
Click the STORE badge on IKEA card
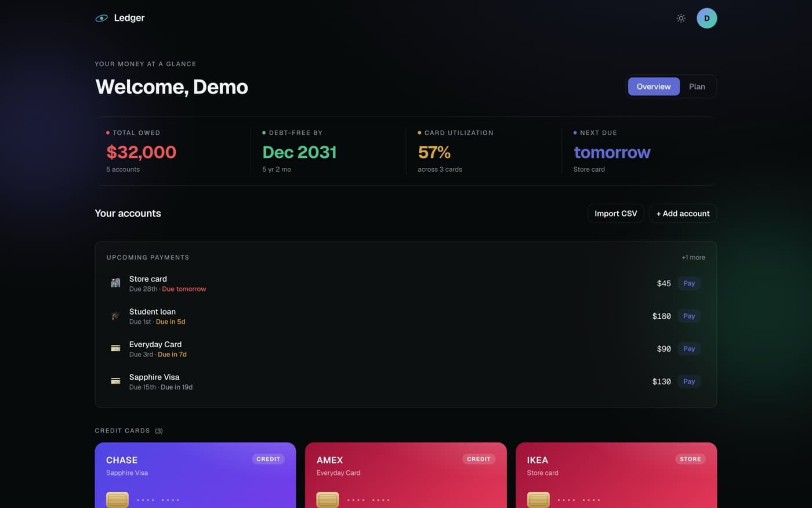tap(690, 459)
